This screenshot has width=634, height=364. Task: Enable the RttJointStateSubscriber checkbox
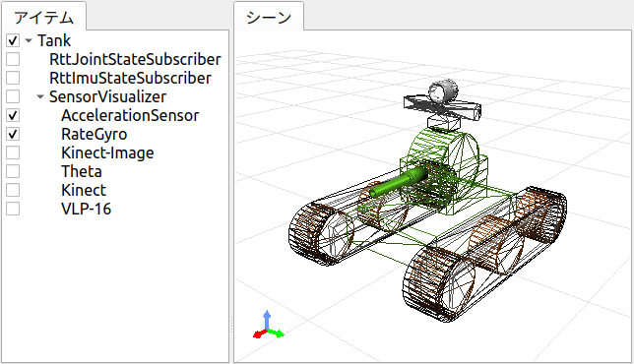(x=13, y=59)
